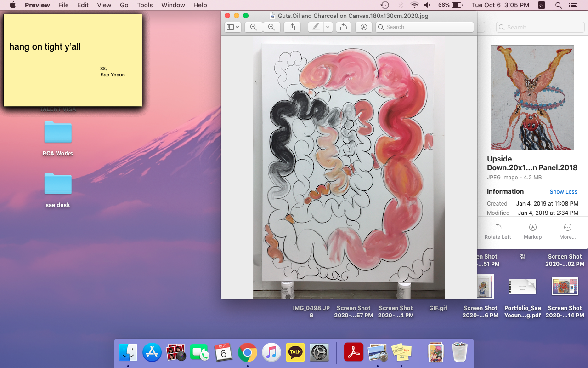The width and height of the screenshot is (588, 368).
Task: Open the Window menu
Action: (173, 5)
